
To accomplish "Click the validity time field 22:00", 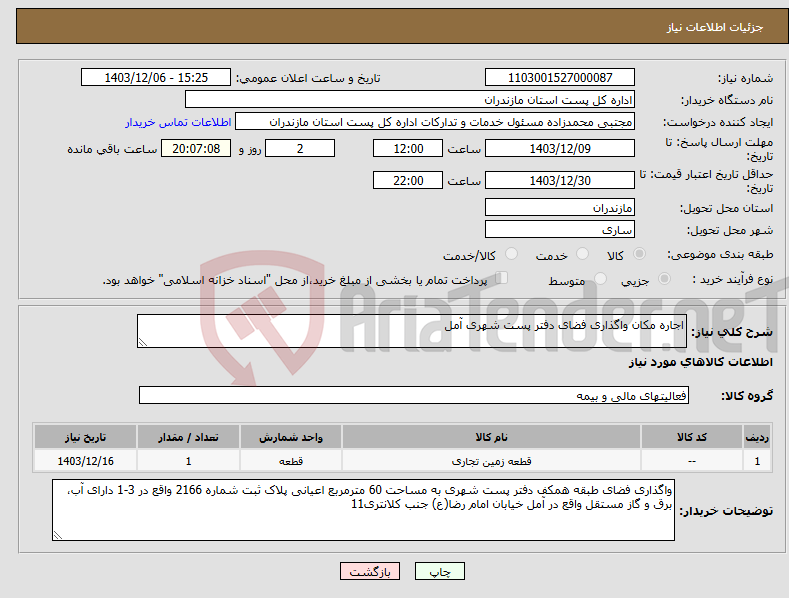I will pos(408,180).
